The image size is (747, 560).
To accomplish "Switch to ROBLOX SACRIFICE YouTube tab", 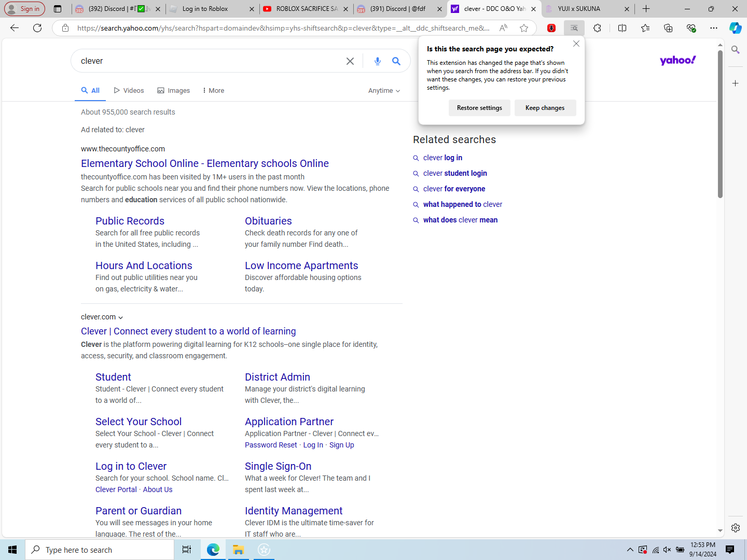I will (x=306, y=9).
